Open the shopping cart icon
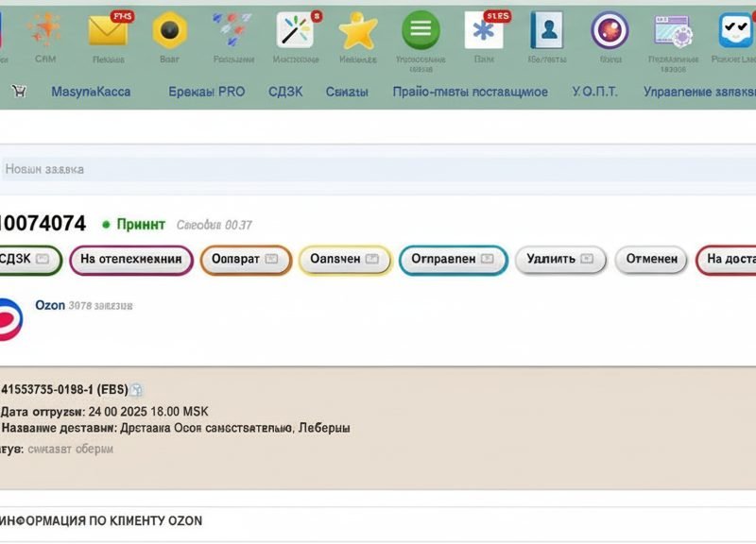This screenshot has width=756, height=544. [19, 91]
